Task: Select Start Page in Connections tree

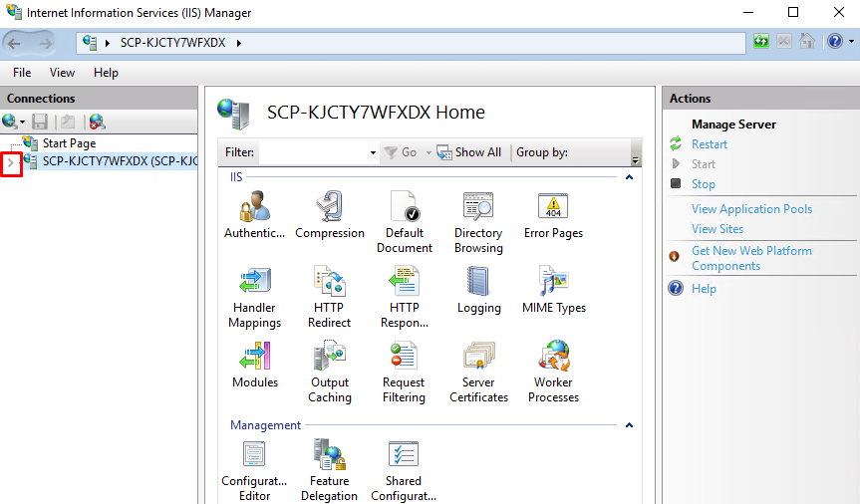Action: pos(69,143)
